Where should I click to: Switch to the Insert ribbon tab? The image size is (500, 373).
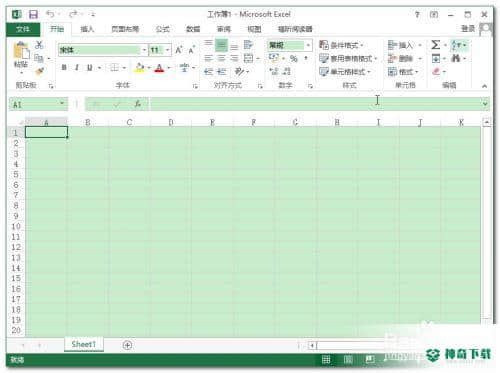[x=87, y=29]
